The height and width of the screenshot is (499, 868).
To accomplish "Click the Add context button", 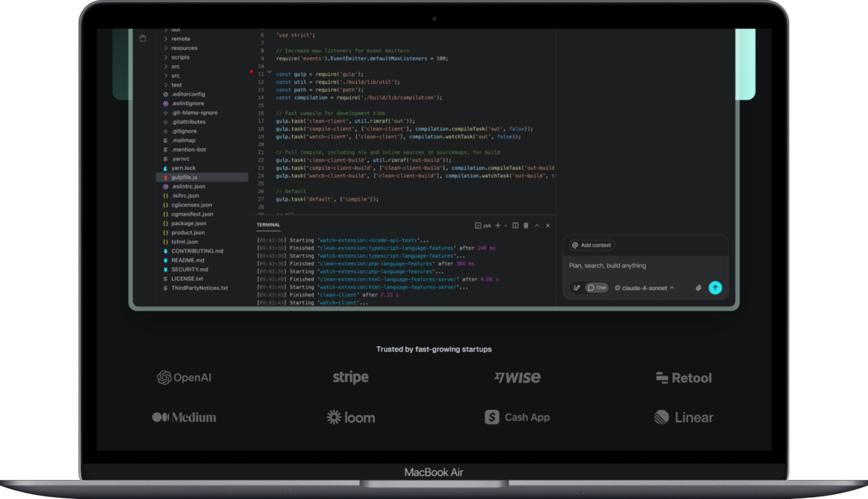I will [x=591, y=245].
